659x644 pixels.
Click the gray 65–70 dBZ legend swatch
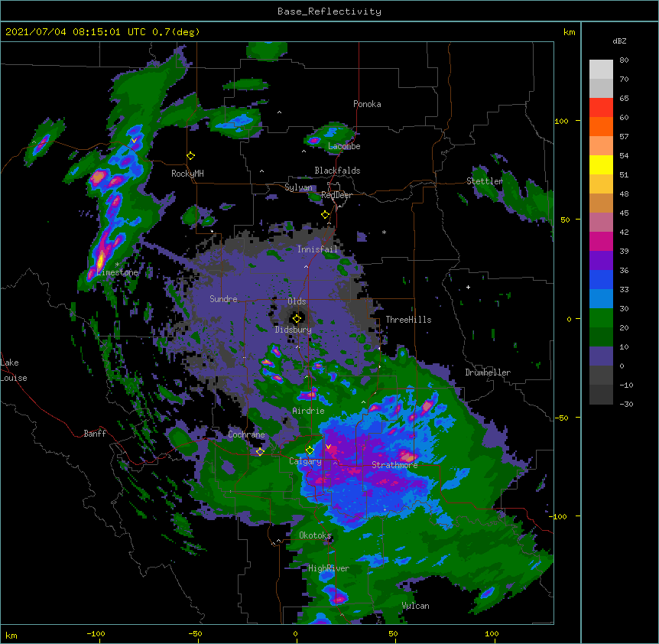[x=601, y=88]
